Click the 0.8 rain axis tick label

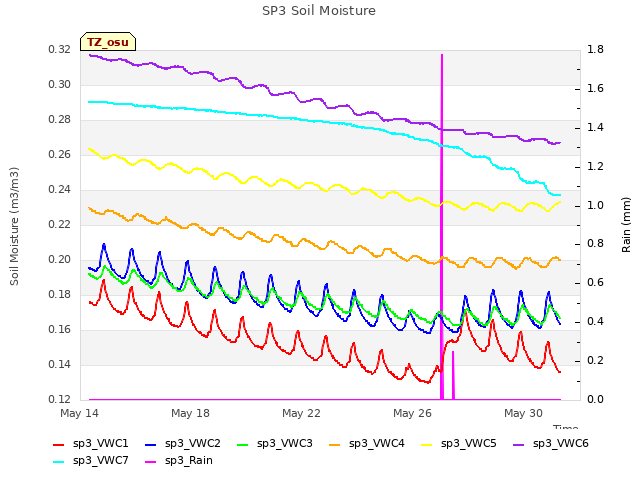(x=595, y=244)
